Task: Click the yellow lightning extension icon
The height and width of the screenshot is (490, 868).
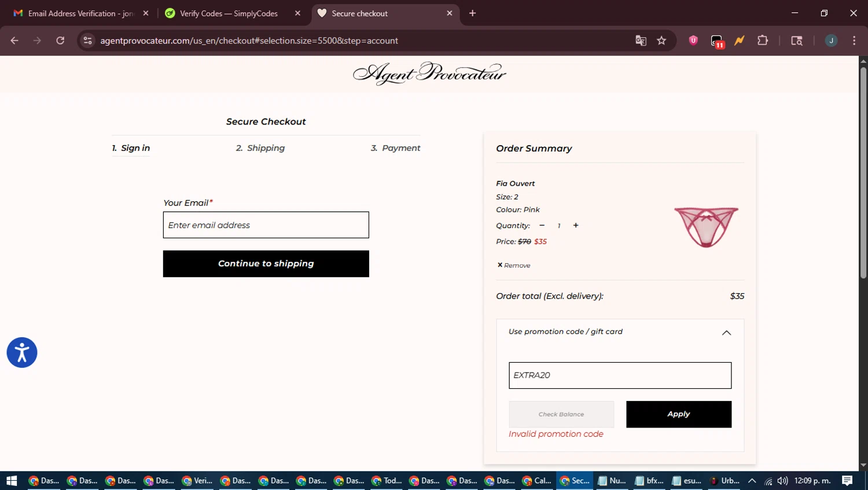Action: point(740,40)
